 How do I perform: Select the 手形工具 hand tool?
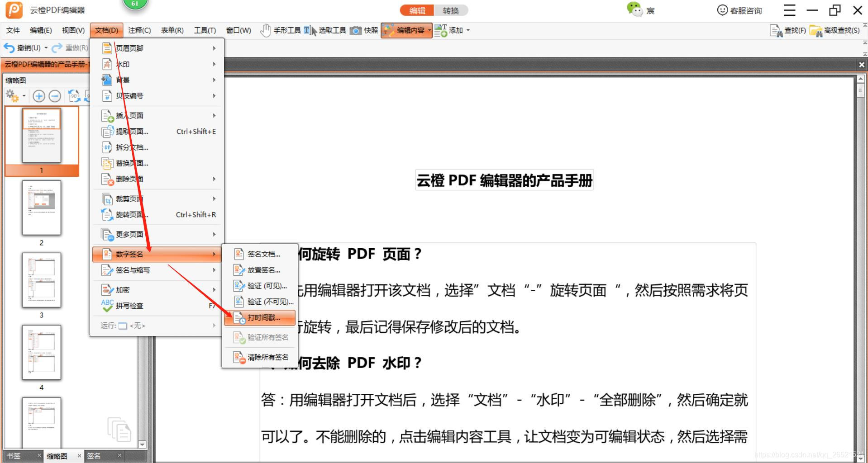point(281,30)
